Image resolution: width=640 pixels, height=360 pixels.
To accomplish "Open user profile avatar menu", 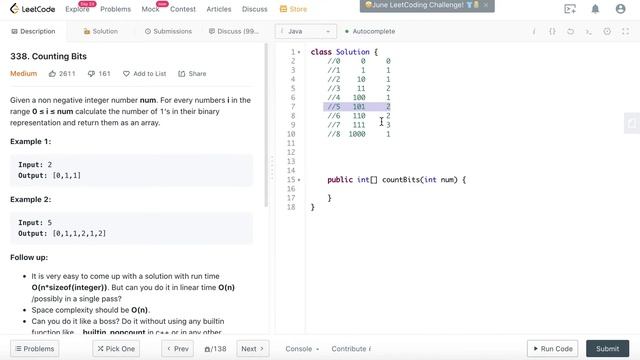I will click(x=620, y=9).
